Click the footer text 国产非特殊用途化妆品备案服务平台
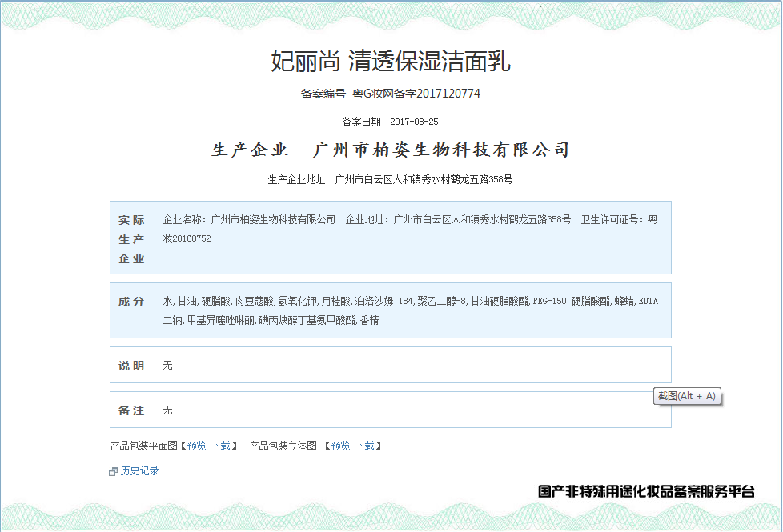This screenshot has height=532, width=783. click(x=646, y=491)
